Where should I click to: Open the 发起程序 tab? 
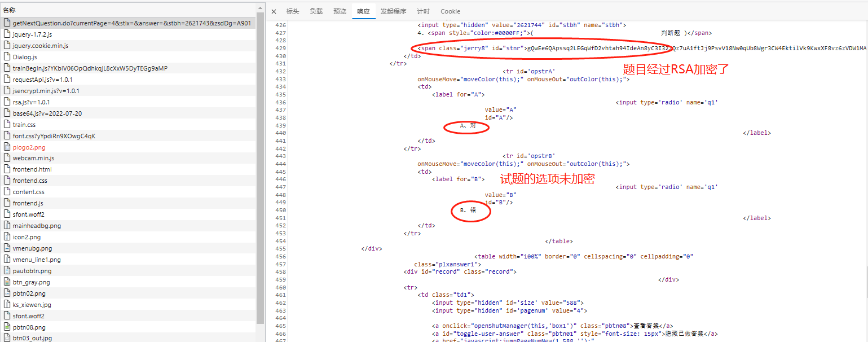coord(393,11)
